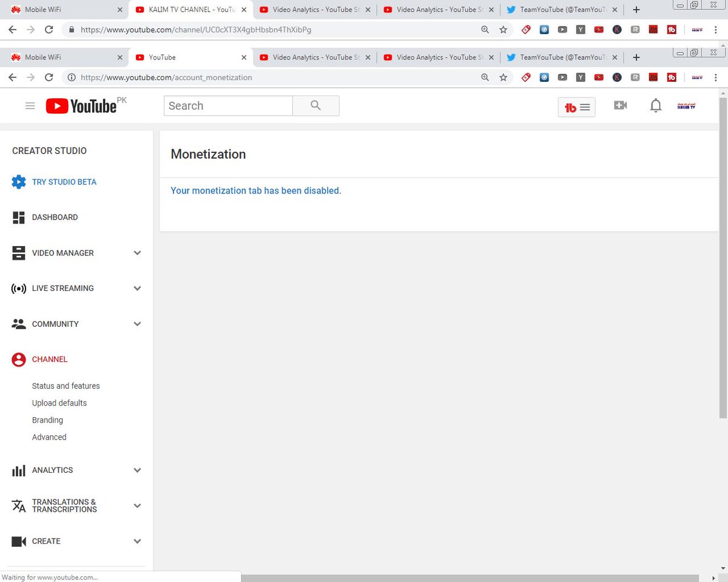Click the zoom magnifier in front window address bar

[485, 78]
